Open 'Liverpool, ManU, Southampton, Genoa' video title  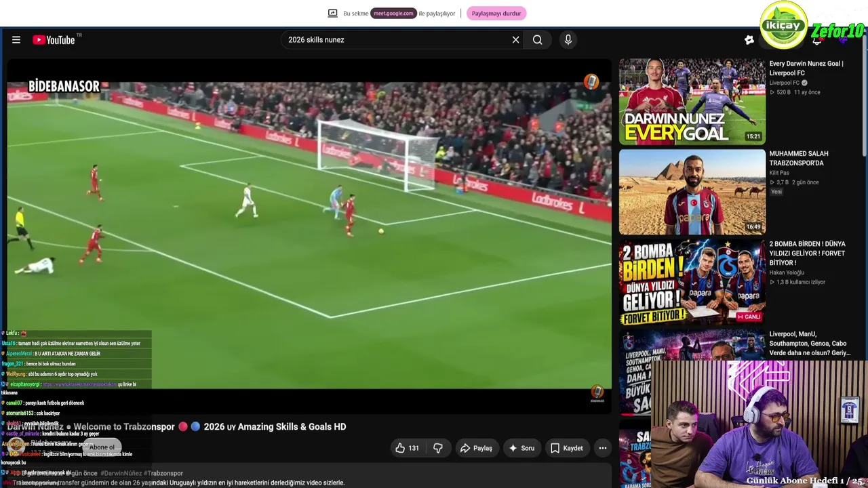tap(810, 344)
